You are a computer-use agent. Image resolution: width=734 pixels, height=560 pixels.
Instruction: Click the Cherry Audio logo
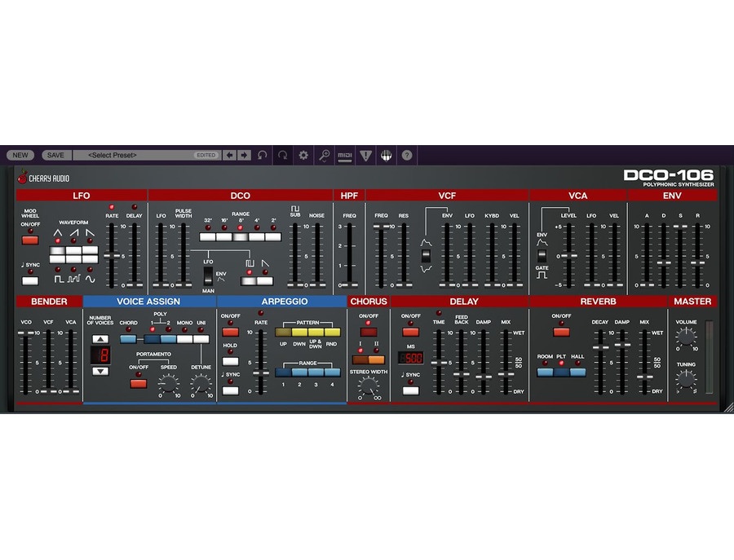tap(41, 179)
